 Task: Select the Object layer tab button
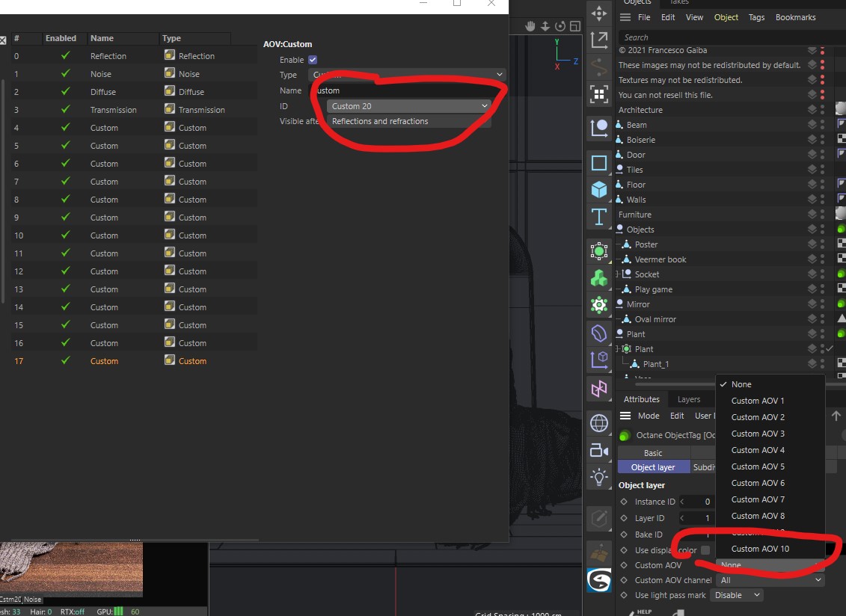pos(653,467)
